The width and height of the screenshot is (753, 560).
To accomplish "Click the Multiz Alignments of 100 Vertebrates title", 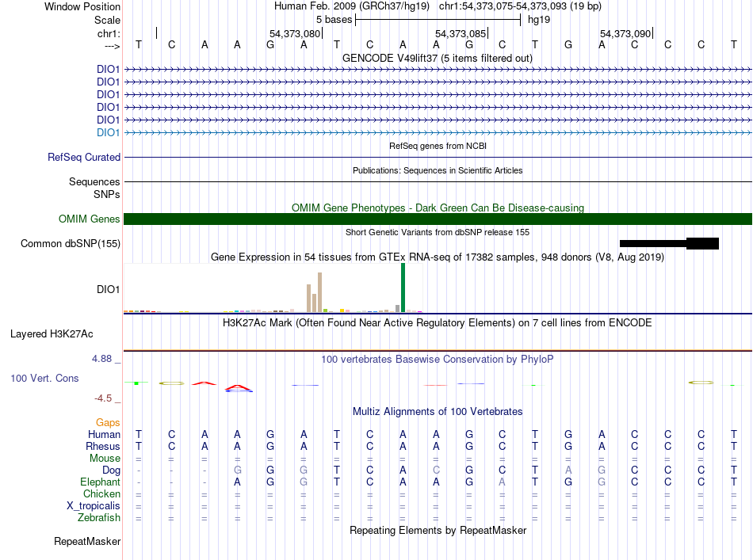I will click(x=438, y=411).
